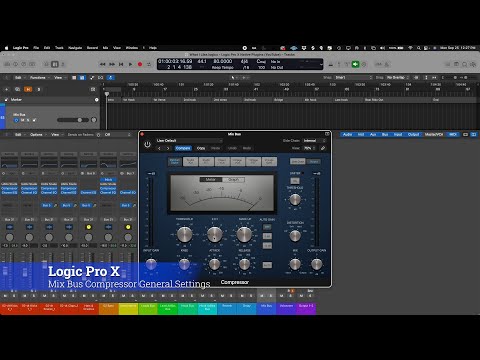Open the Side Chain Internal dropdown

point(314,141)
